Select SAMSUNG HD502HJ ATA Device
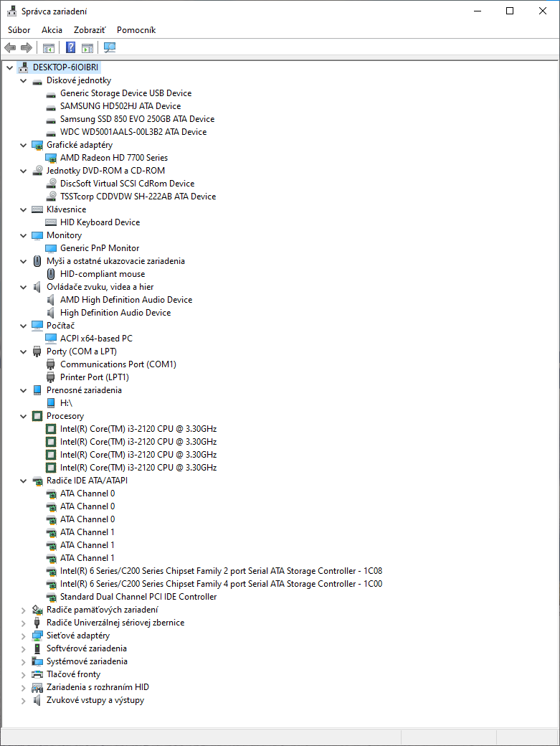Image resolution: width=560 pixels, height=746 pixels. pos(120,106)
